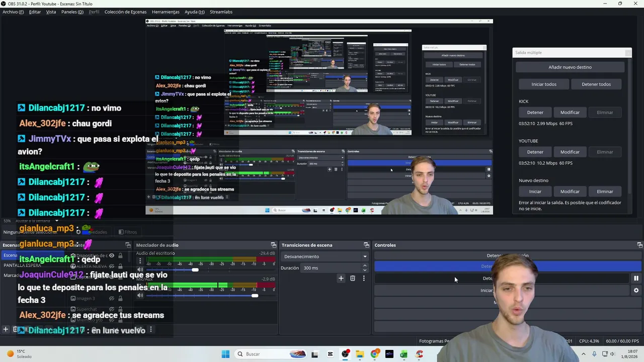Open CapCut from the taskbar

coord(330,354)
